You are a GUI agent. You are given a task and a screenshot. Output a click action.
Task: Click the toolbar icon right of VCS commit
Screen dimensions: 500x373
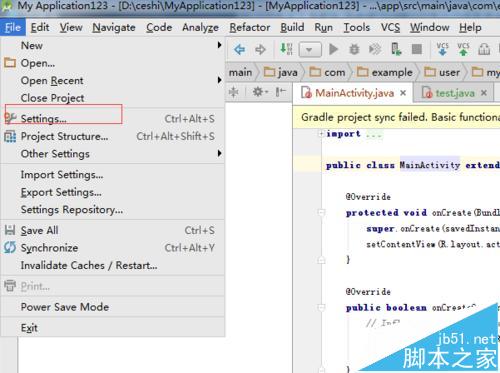tap(484, 50)
